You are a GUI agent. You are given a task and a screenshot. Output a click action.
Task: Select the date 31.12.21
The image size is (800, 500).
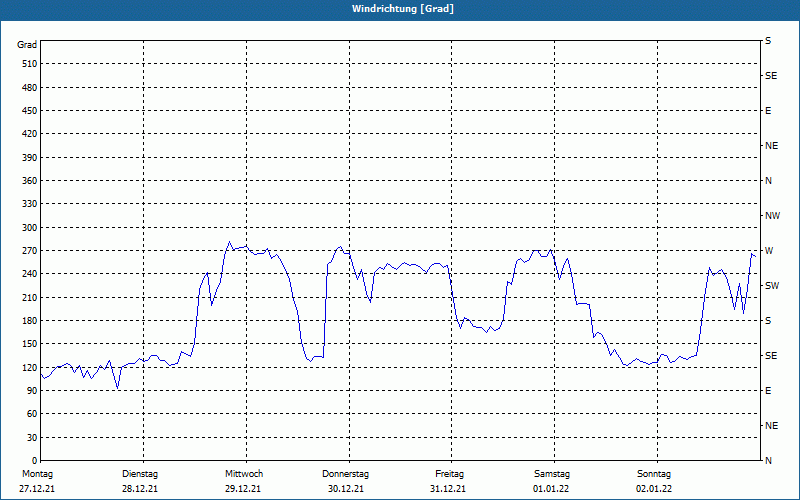pyautogui.click(x=447, y=489)
